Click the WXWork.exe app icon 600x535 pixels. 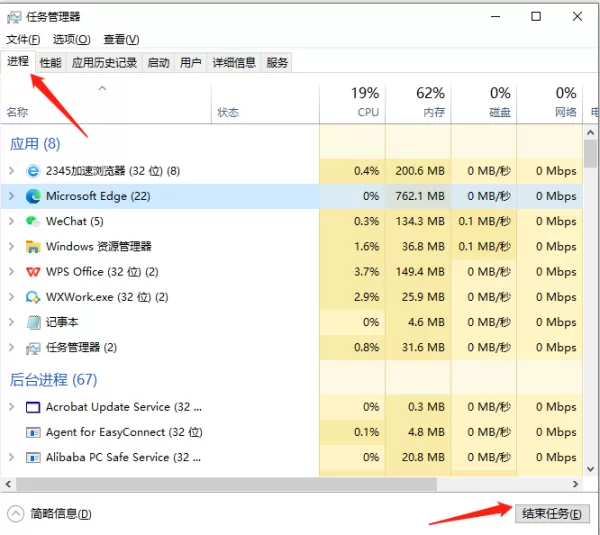point(33,297)
